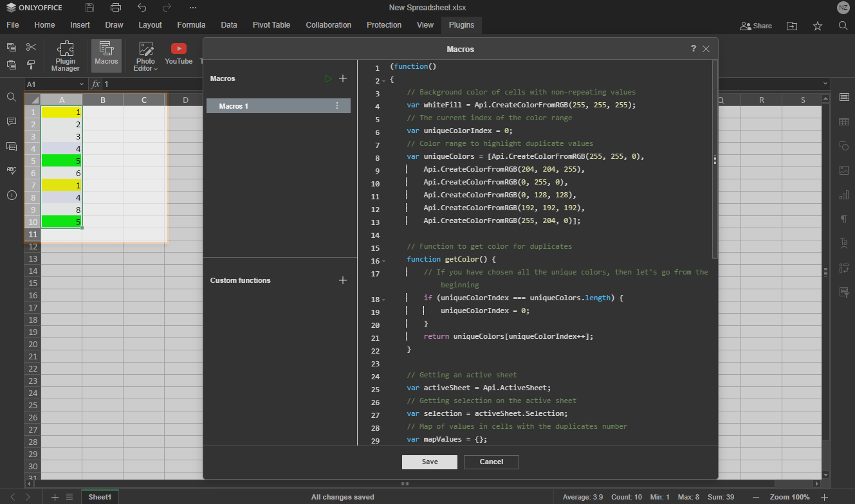Open the About info icon in left sidebar
Image resolution: width=855 pixels, height=504 pixels.
point(12,195)
